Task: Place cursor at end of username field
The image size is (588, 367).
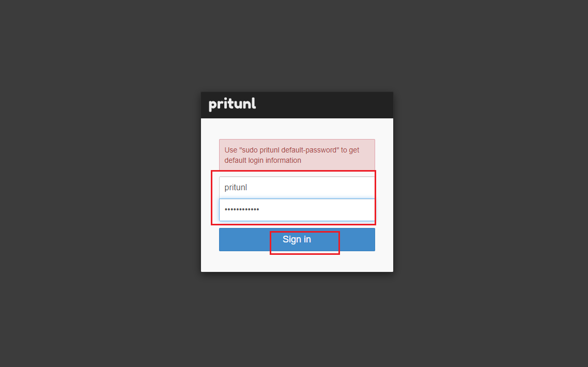Action: (x=362, y=187)
